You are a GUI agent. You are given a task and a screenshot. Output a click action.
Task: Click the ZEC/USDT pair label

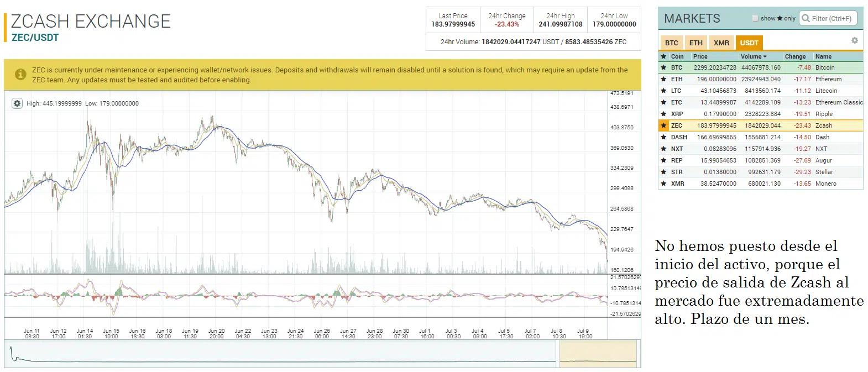(x=35, y=38)
